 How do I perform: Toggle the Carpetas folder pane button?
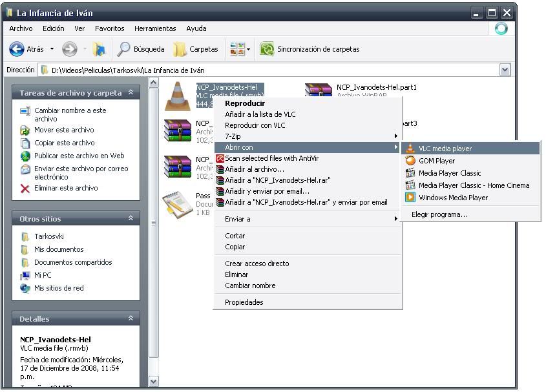pos(196,49)
